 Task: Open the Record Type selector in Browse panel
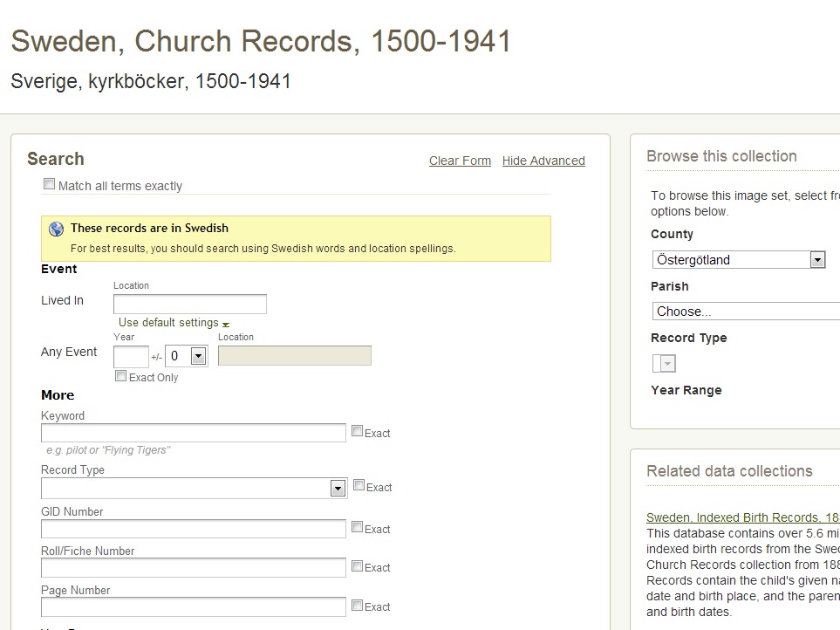pos(665,362)
